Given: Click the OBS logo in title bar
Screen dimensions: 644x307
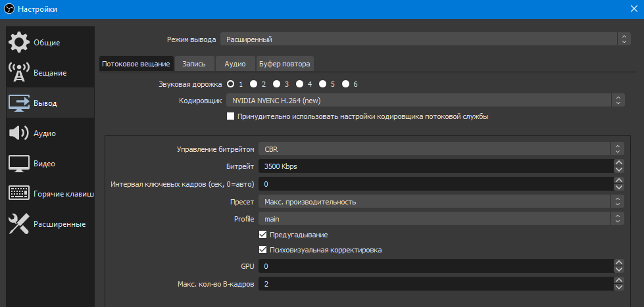Looking at the screenshot, I should coord(9,9).
